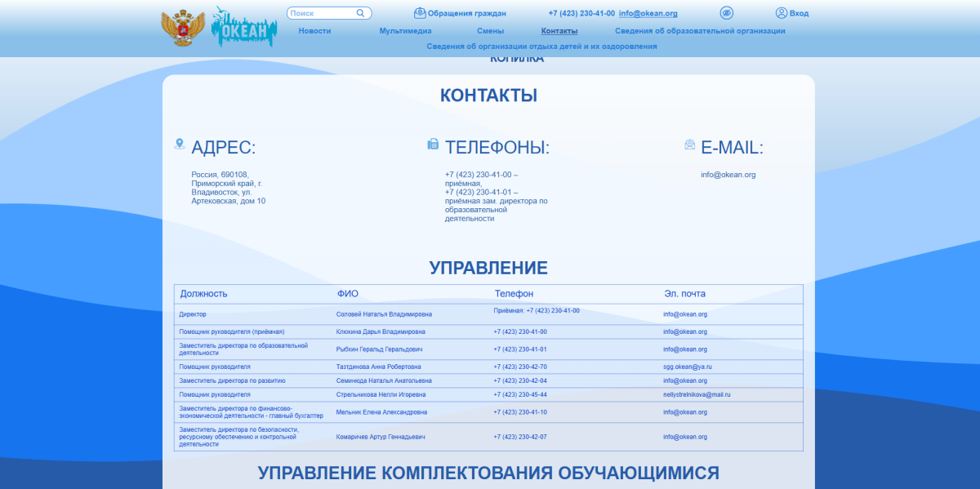Click the magnifier search icon

click(x=361, y=13)
